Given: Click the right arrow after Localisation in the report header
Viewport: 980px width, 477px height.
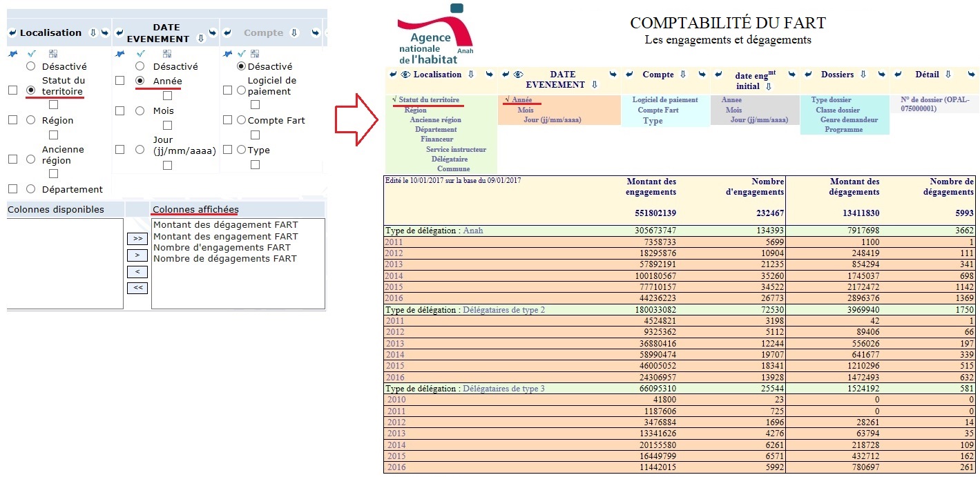Looking at the screenshot, I should tap(490, 75).
